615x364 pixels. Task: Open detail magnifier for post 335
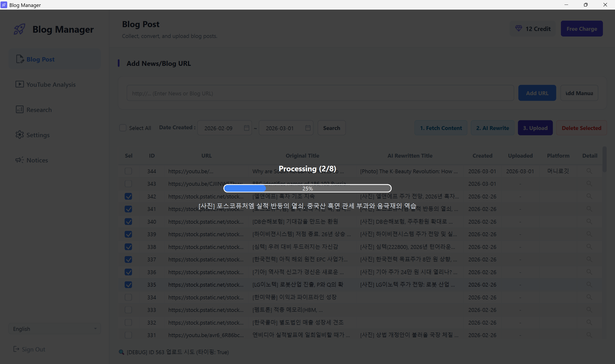click(589, 284)
